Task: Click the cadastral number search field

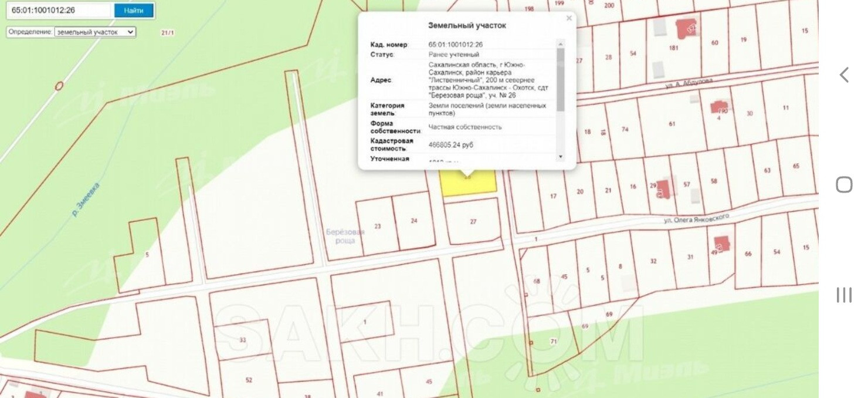Action: click(x=59, y=11)
